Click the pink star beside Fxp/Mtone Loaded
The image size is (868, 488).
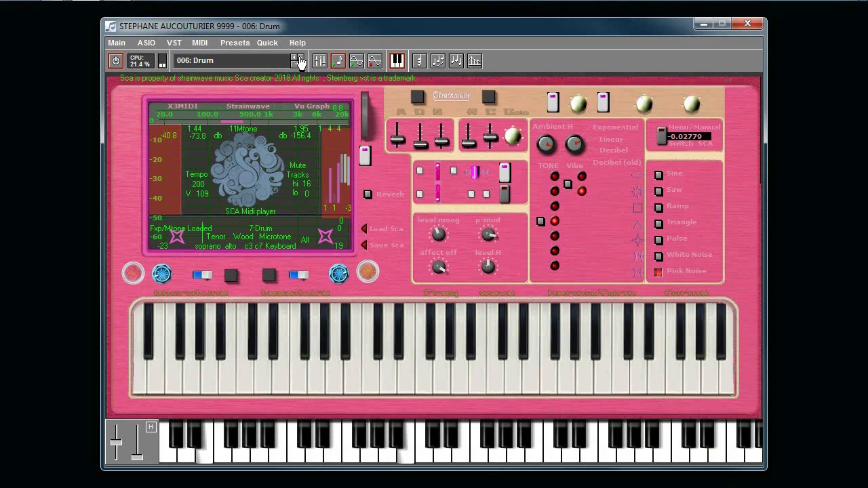point(177,236)
